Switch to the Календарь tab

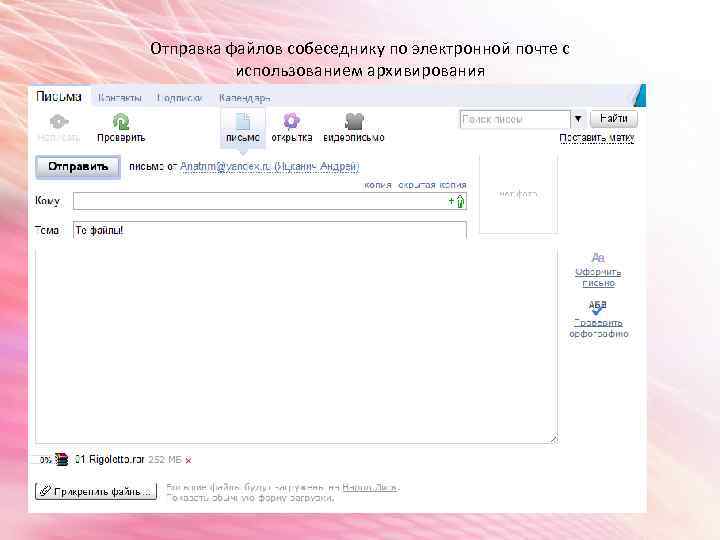[x=244, y=98]
